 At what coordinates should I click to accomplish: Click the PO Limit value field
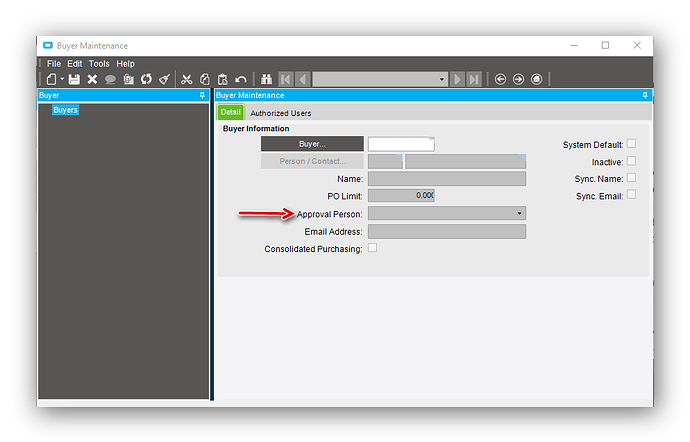pyautogui.click(x=401, y=195)
